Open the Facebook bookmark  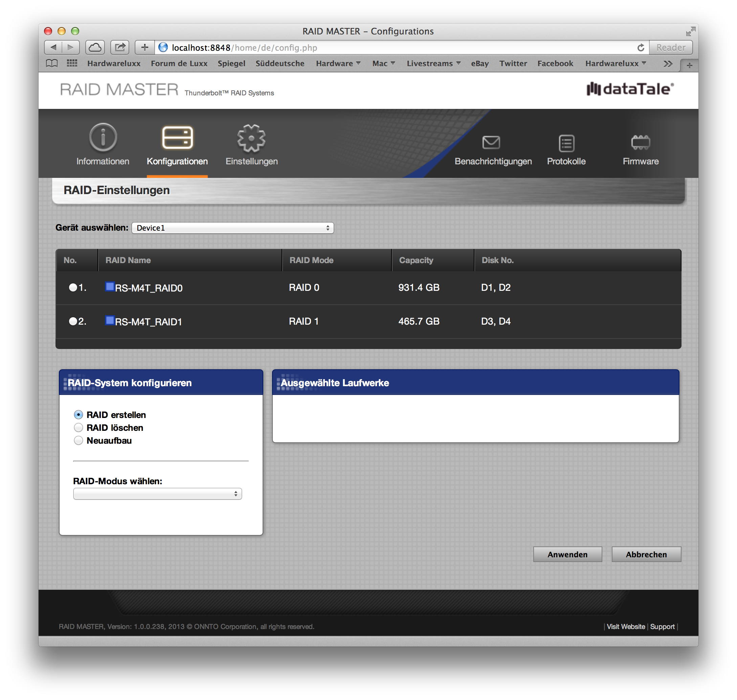[555, 64]
